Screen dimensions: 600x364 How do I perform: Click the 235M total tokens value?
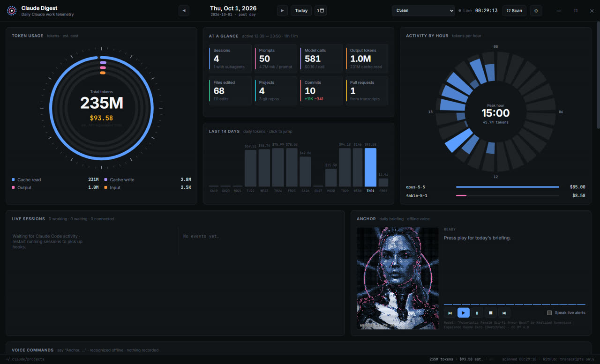click(x=101, y=103)
